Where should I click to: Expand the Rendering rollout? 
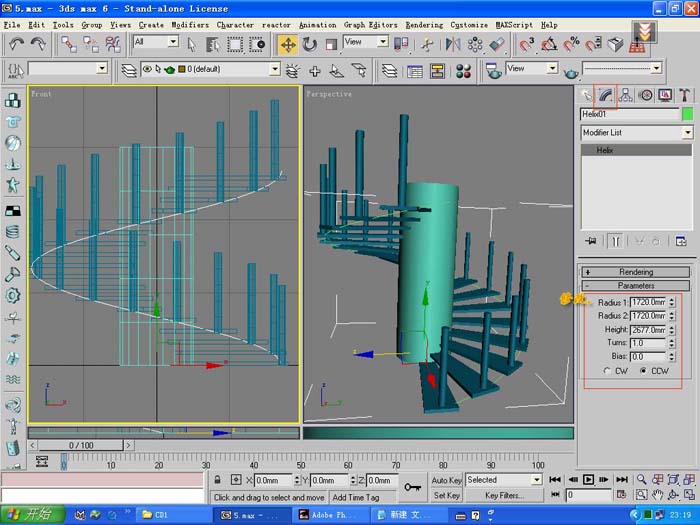636,272
